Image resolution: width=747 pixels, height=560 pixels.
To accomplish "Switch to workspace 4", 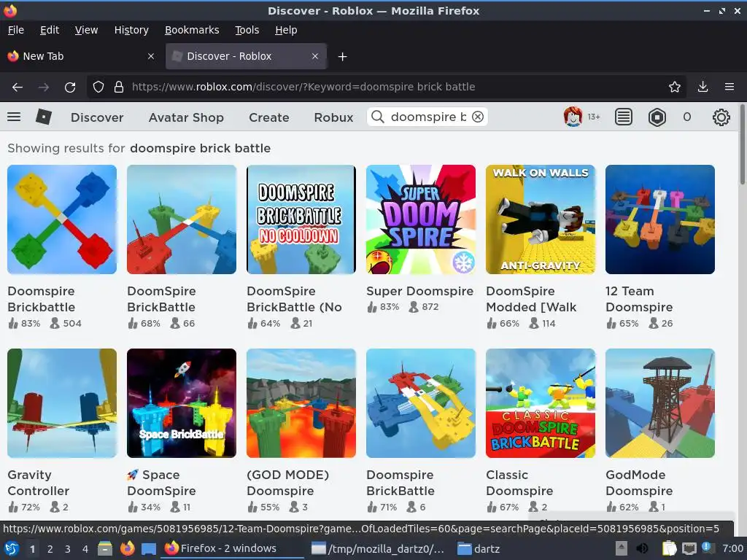I will click(85, 549).
